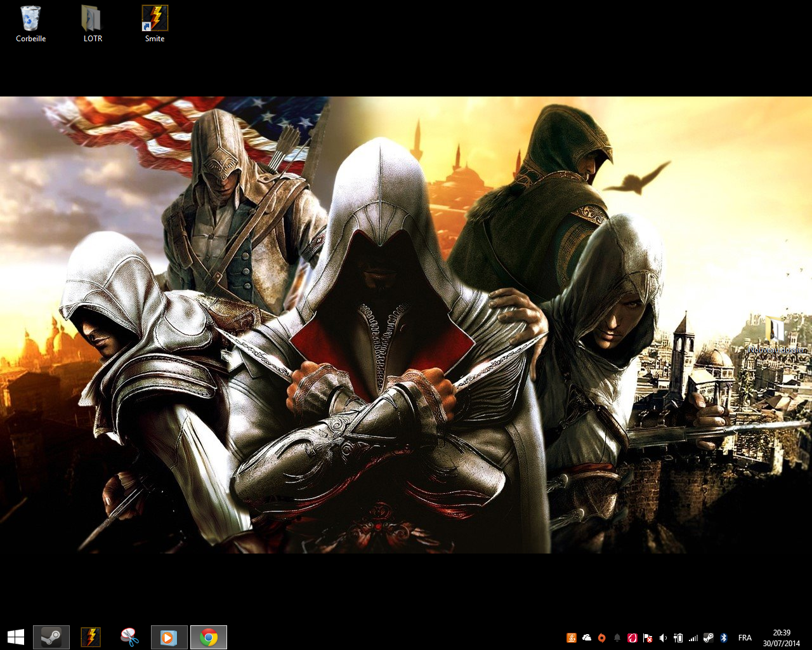The width and height of the screenshot is (812, 650).
Task: Switch to Steam in the taskbar
Action: (x=51, y=637)
